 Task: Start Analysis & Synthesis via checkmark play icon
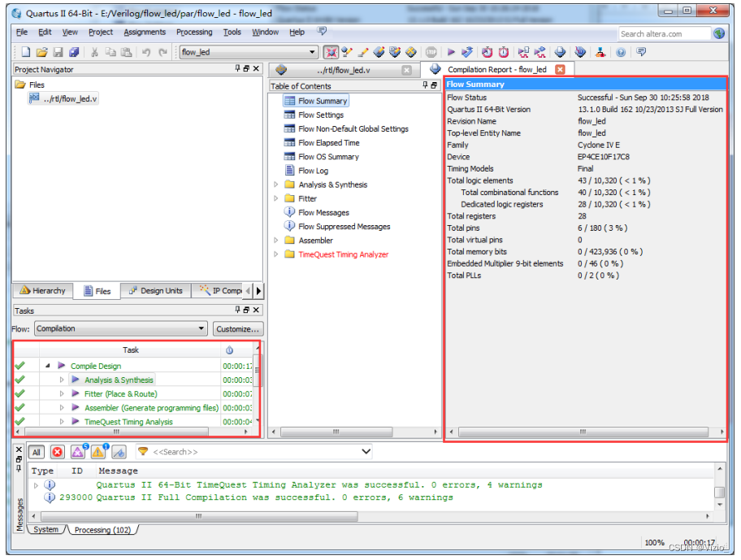(x=467, y=52)
